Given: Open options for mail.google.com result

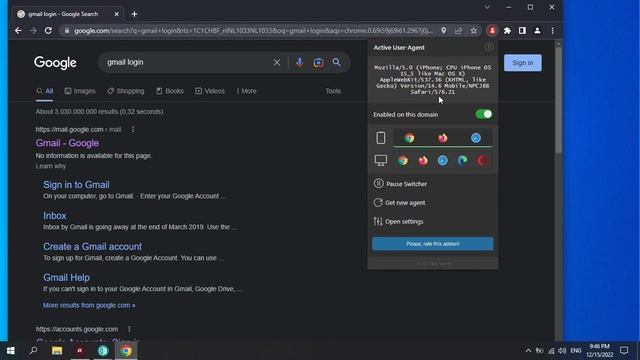Looking at the screenshot, I should point(133,129).
